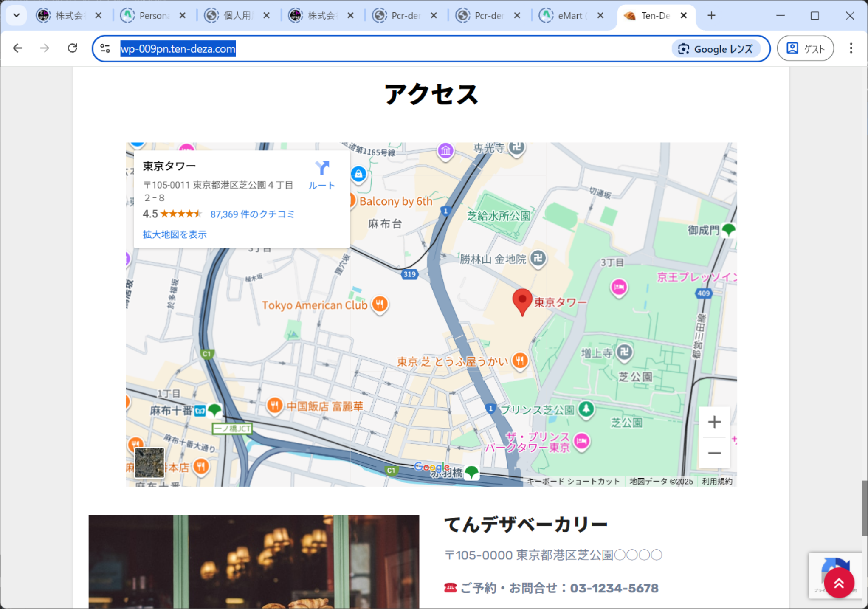Toggle satellite view layer thumbnail
This screenshot has width=868, height=609.
[x=149, y=462]
